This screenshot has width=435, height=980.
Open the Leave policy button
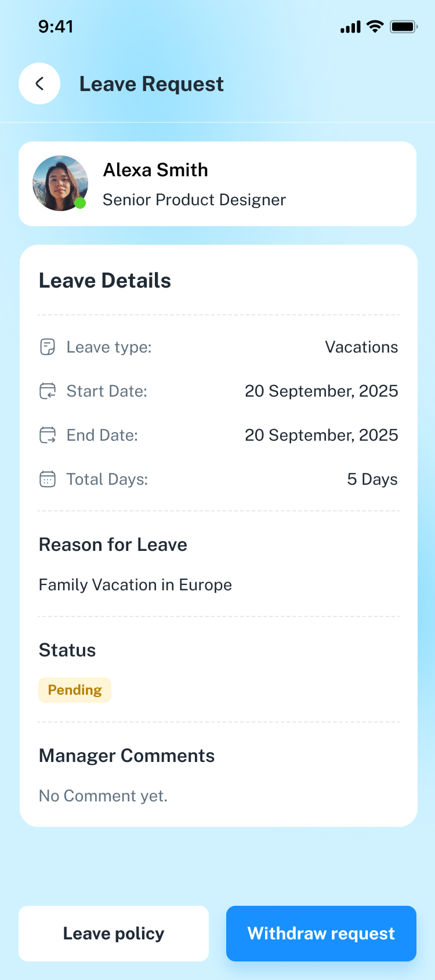(114, 934)
